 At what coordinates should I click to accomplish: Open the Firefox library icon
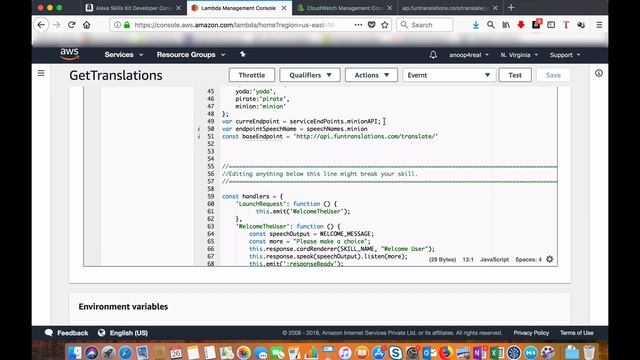pyautogui.click(x=506, y=25)
